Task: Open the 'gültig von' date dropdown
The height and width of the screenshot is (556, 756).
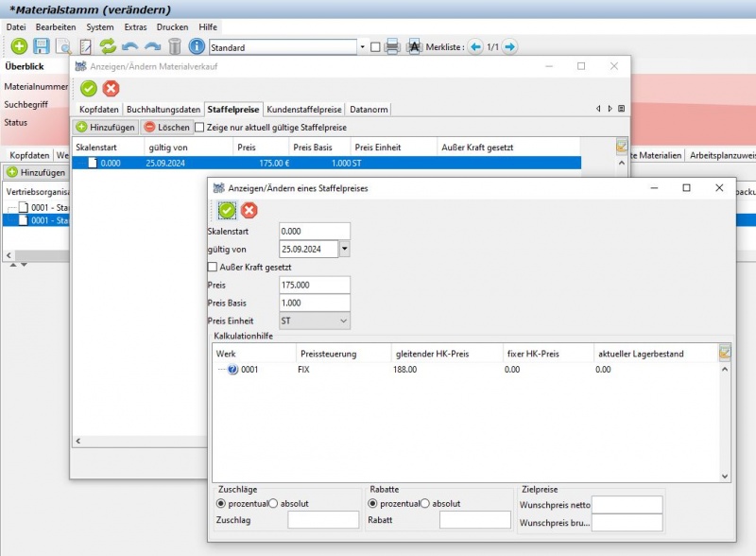Action: [344, 249]
